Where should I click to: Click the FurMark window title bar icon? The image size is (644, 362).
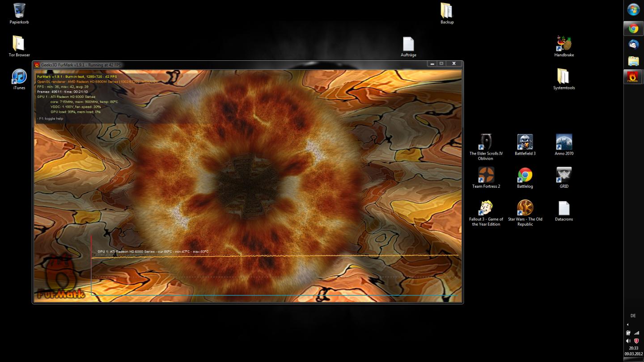37,65
